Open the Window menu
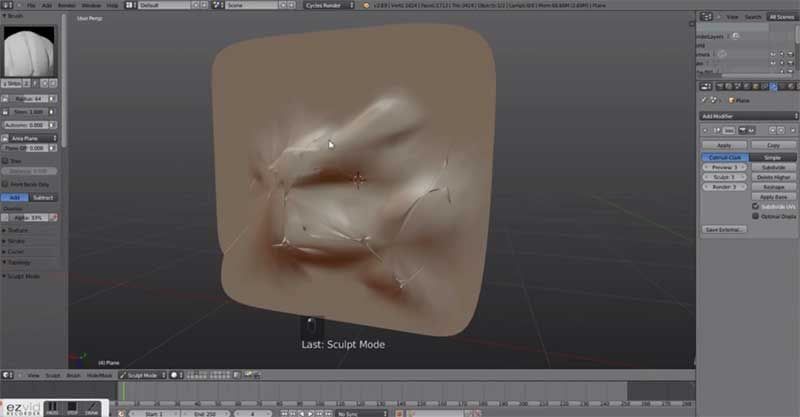 click(x=91, y=5)
